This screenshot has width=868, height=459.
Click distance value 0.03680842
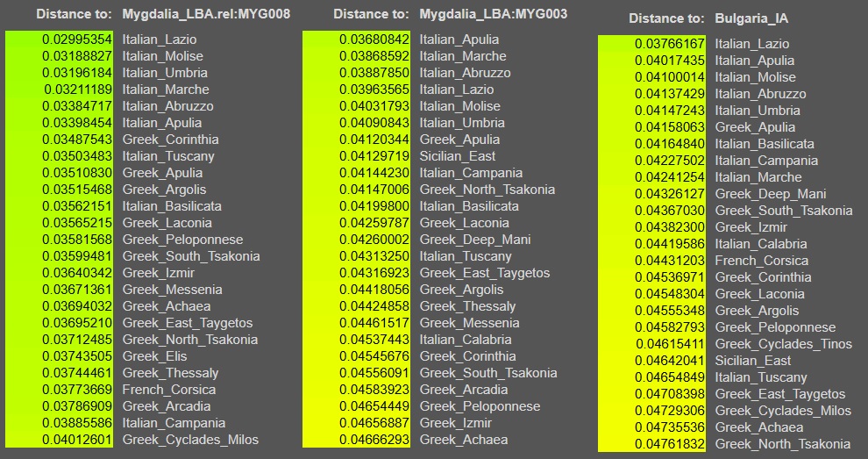point(374,39)
